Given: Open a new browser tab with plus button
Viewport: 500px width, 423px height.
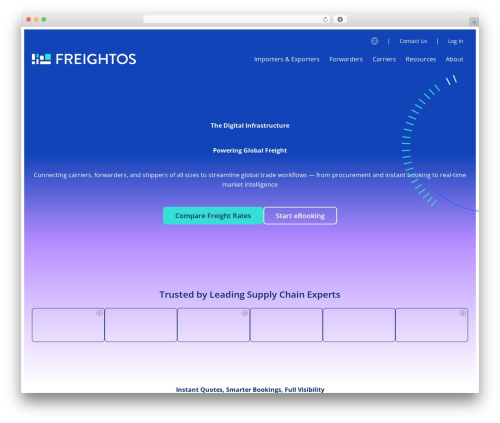Looking at the screenshot, I should click(x=474, y=22).
